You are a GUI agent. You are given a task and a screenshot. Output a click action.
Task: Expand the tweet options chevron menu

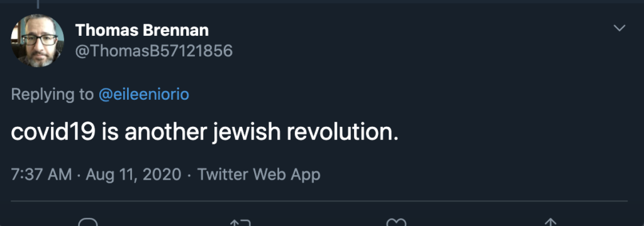[x=619, y=28]
